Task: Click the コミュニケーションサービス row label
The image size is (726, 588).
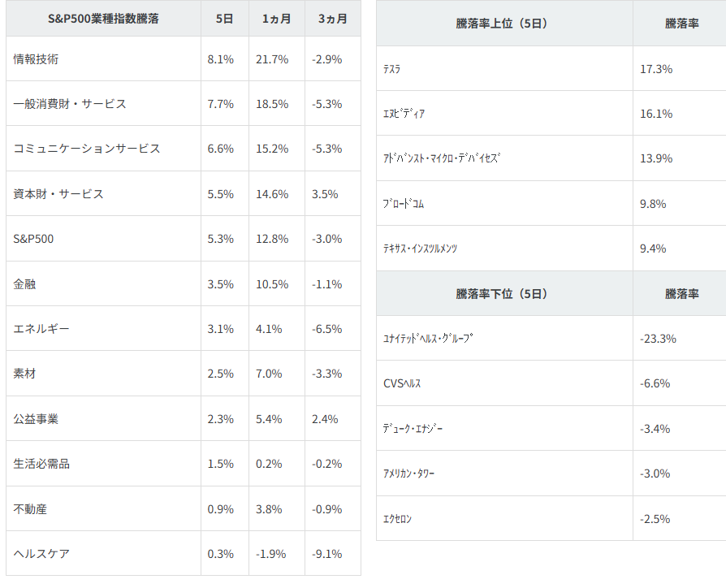Action: pos(87,149)
